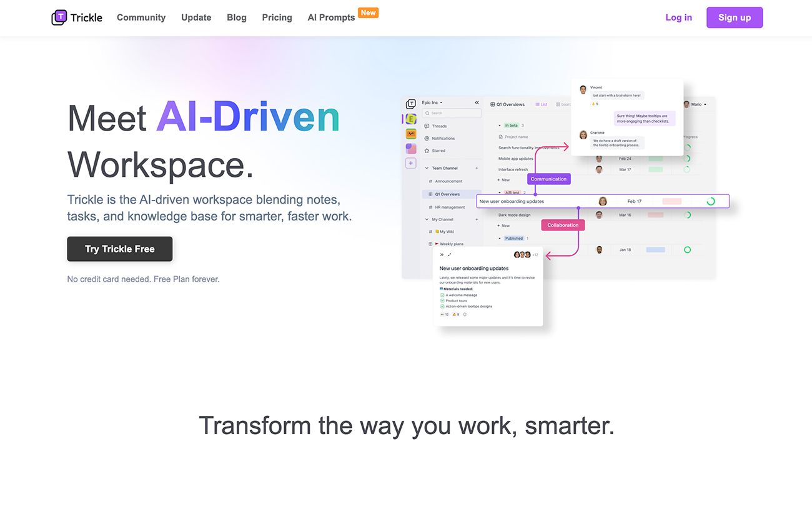The image size is (812, 514).
Task: Click the Try Trickle Free button
Action: pos(120,249)
